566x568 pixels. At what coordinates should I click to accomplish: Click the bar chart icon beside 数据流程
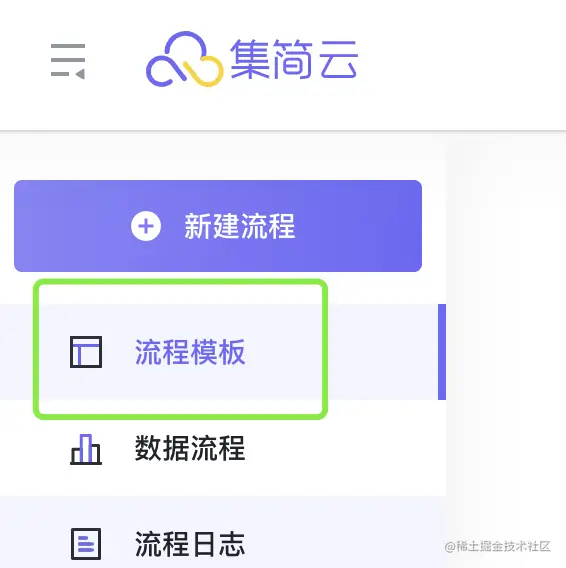tap(86, 449)
